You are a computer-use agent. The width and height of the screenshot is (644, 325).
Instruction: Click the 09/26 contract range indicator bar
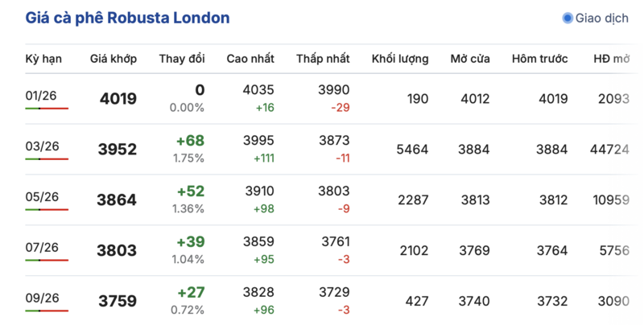[x=47, y=311]
